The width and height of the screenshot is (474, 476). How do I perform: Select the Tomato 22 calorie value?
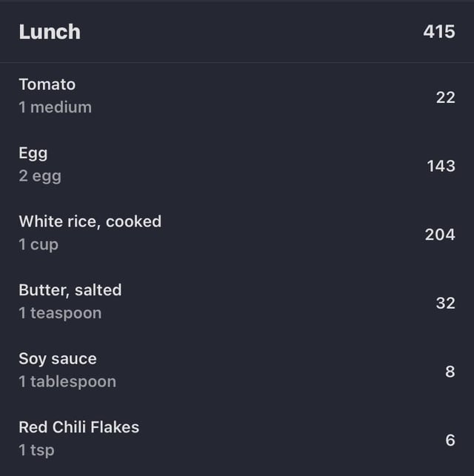(446, 98)
